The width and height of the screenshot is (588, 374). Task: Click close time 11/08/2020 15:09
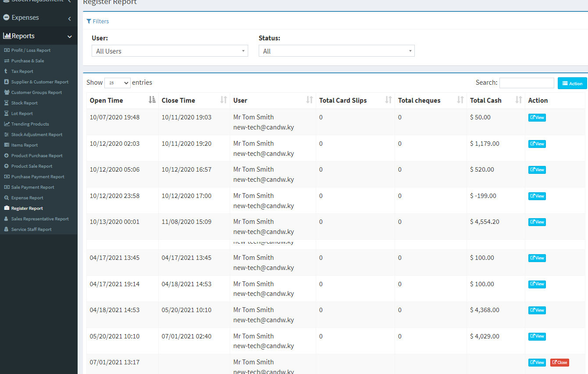(186, 222)
